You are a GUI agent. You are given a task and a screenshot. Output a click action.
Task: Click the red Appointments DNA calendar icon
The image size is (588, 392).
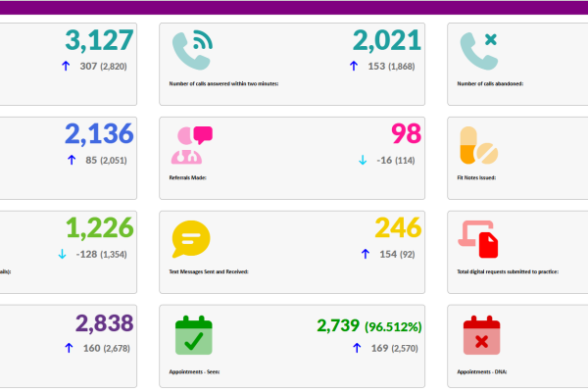point(481,335)
